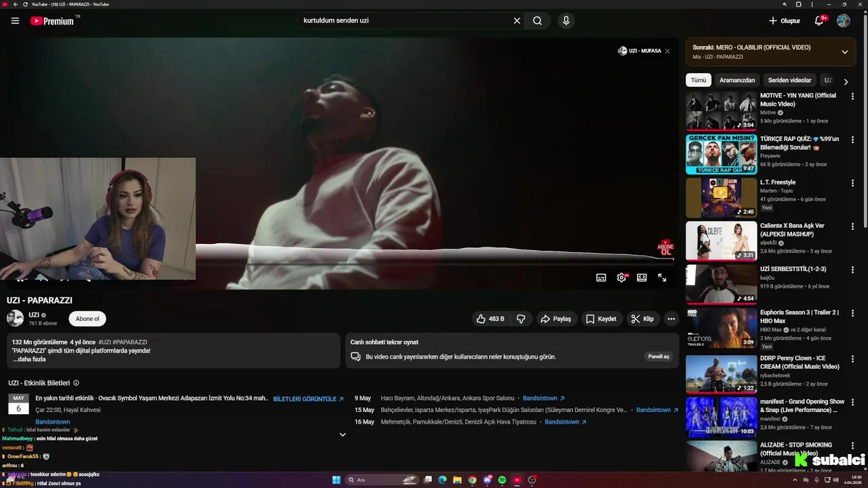Subscribe with the Abone ol button
The width and height of the screenshot is (868, 488).
tap(87, 319)
